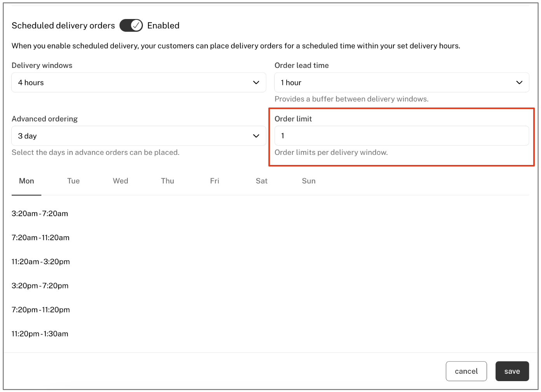Image resolution: width=541 pixels, height=392 pixels.
Task: Switch to the Sun tab
Action: 309,181
